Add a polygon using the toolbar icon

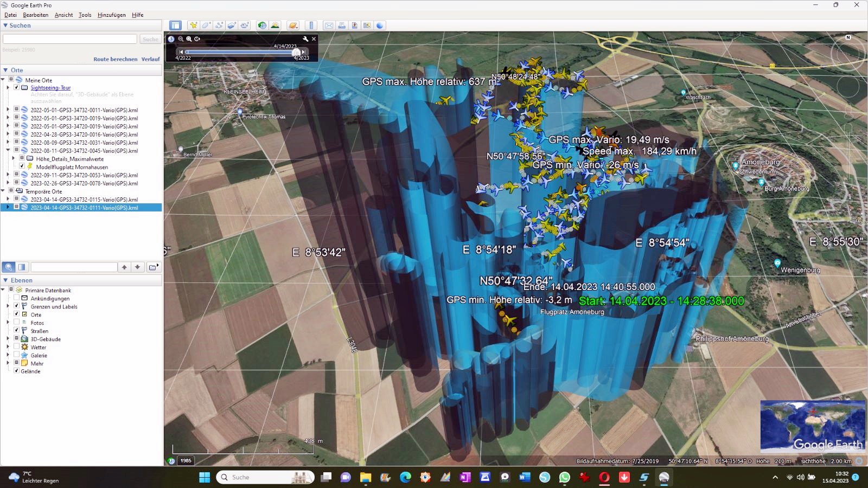(x=206, y=25)
